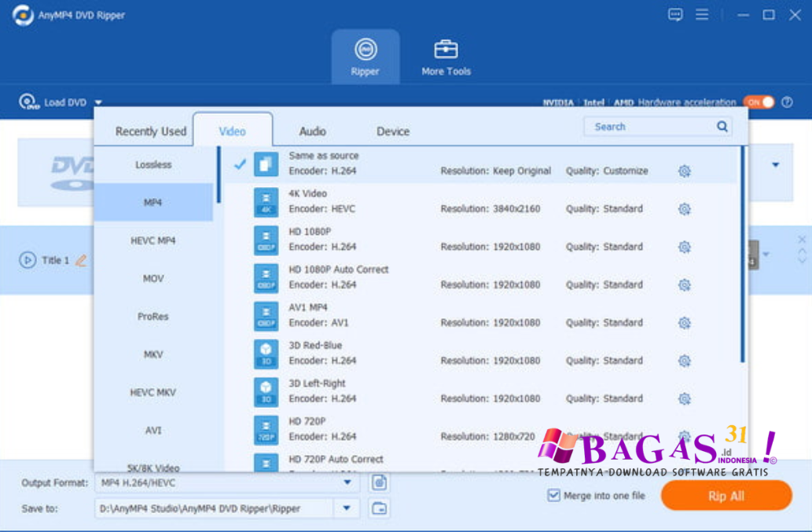812x532 pixels.
Task: Select the 5K/8K Video category
Action: (153, 468)
